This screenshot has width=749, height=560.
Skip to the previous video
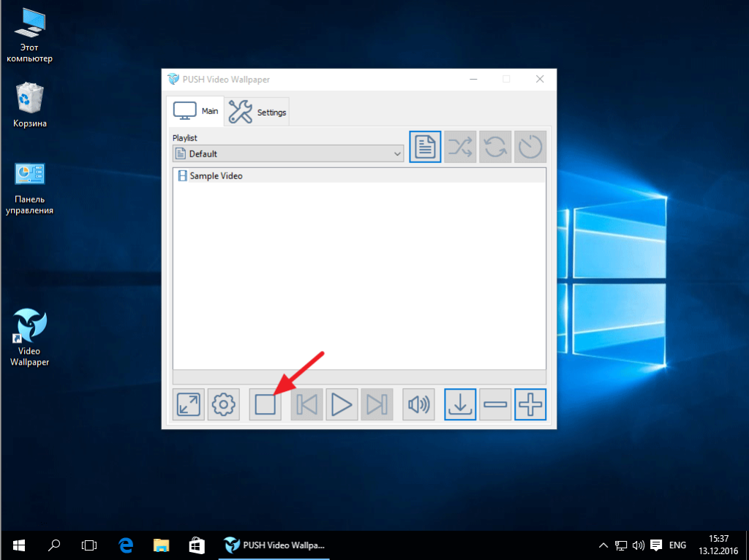click(306, 404)
